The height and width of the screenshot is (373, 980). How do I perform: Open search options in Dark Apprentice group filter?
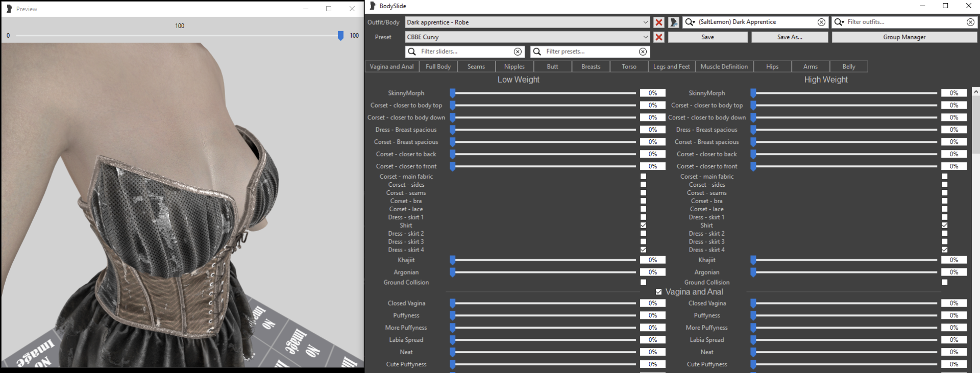[690, 22]
